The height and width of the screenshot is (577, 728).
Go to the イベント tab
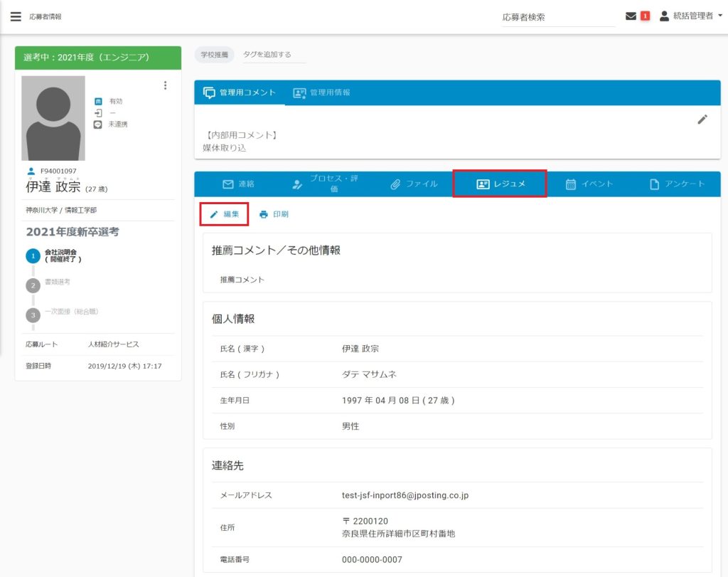point(589,184)
